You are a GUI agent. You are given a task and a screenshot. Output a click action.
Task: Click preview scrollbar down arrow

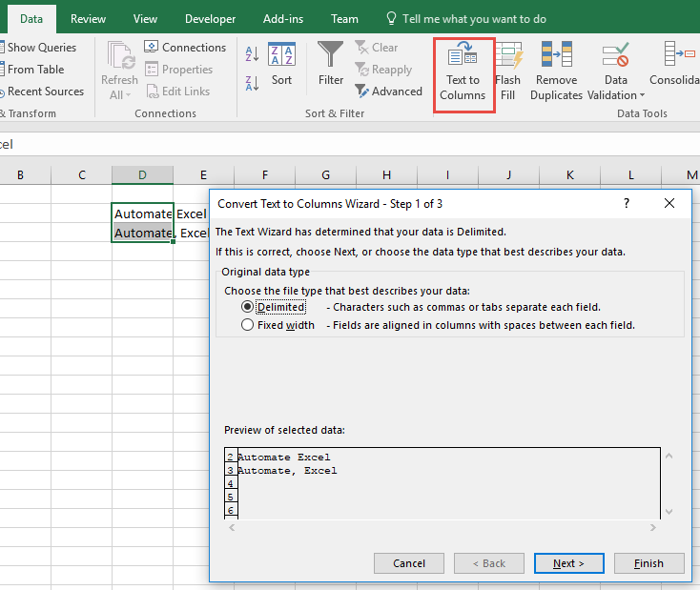[669, 512]
